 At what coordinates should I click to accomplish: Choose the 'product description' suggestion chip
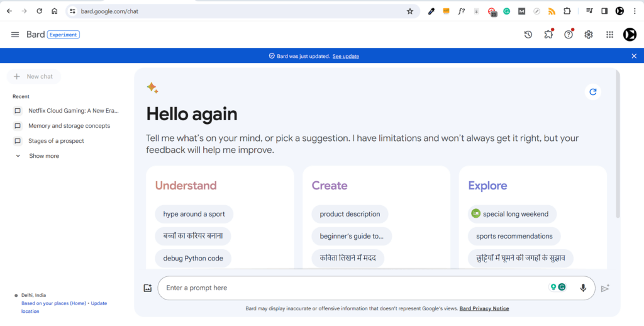point(350,214)
